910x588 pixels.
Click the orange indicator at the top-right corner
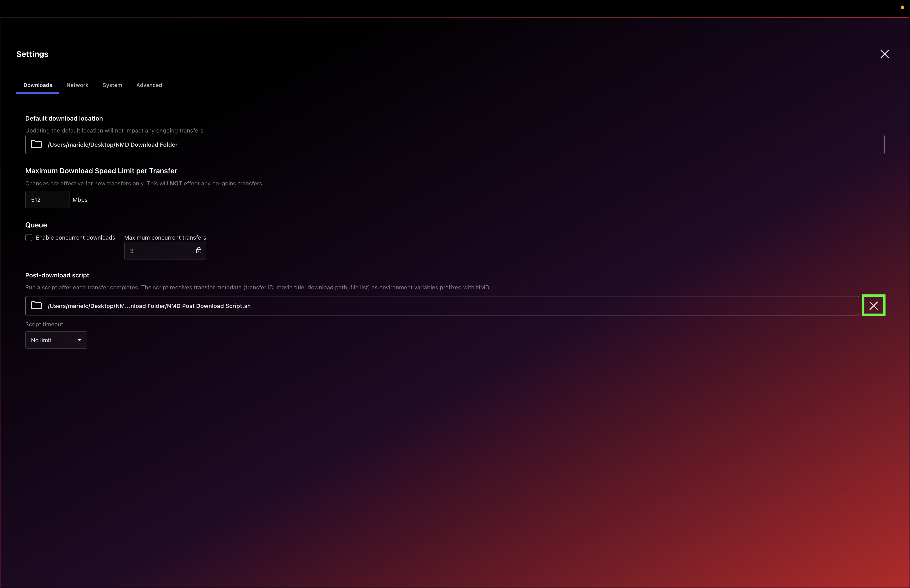[x=902, y=7]
